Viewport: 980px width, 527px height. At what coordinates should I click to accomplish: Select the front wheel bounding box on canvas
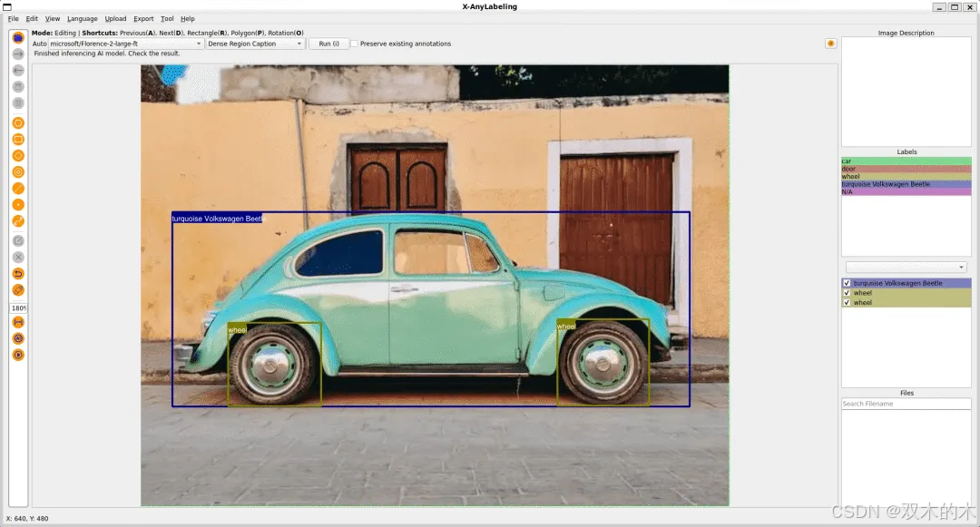(x=603, y=362)
